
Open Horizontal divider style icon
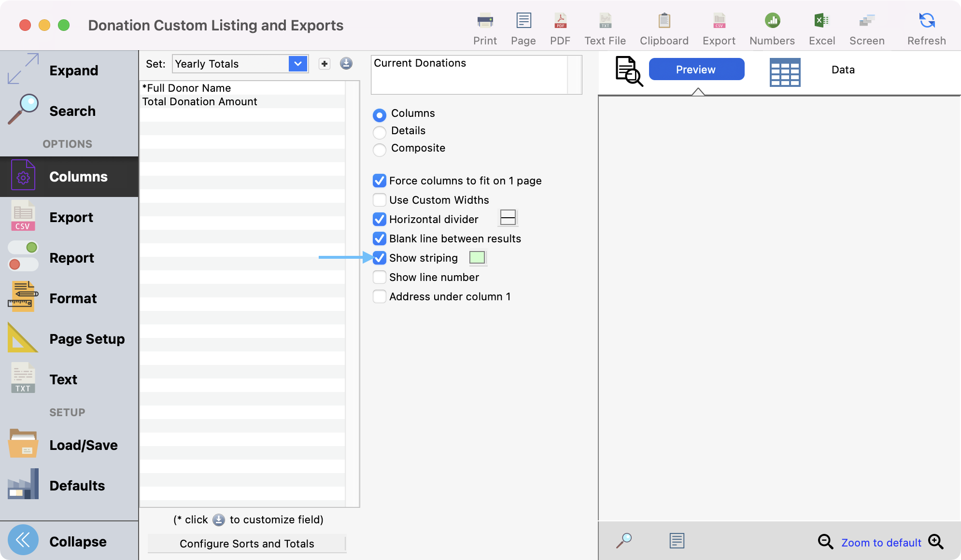pos(508,218)
